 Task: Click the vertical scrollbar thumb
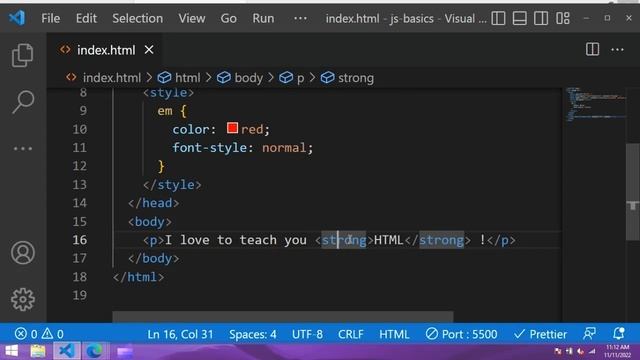[x=633, y=192]
